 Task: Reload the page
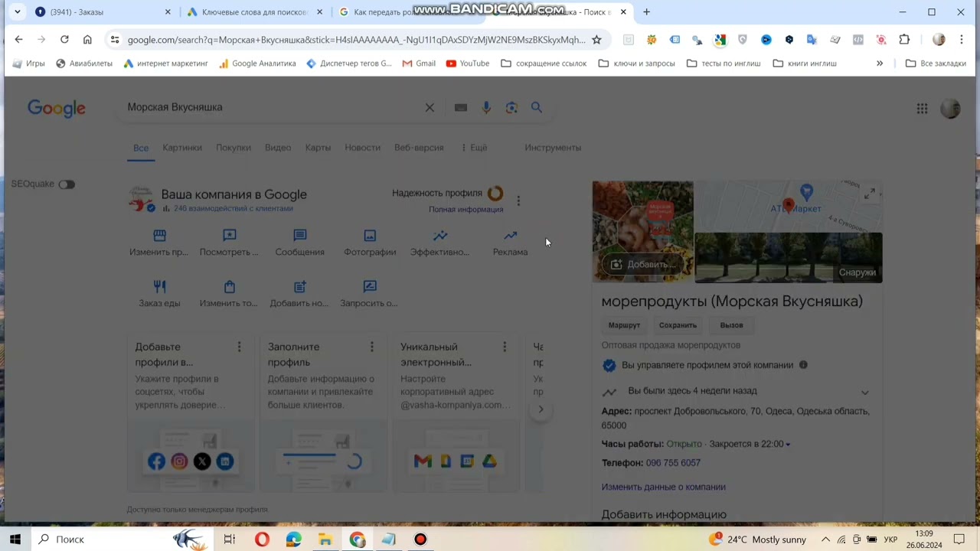click(x=64, y=40)
